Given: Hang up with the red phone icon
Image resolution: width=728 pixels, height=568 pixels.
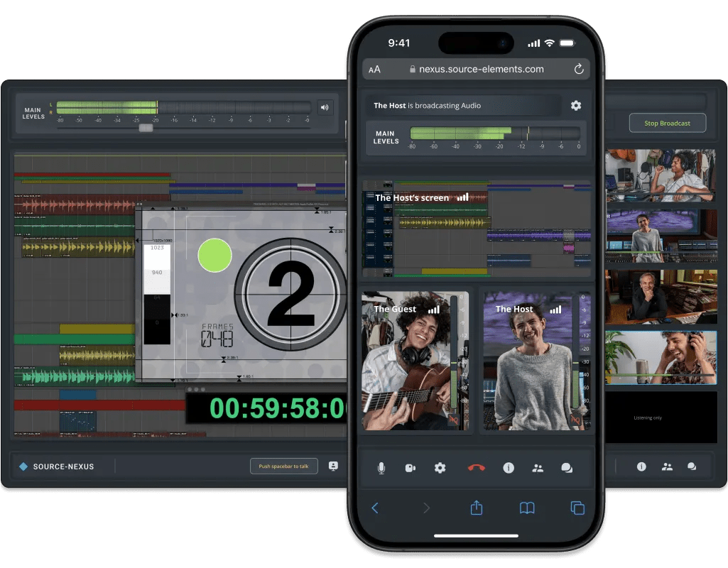Looking at the screenshot, I should pyautogui.click(x=476, y=468).
